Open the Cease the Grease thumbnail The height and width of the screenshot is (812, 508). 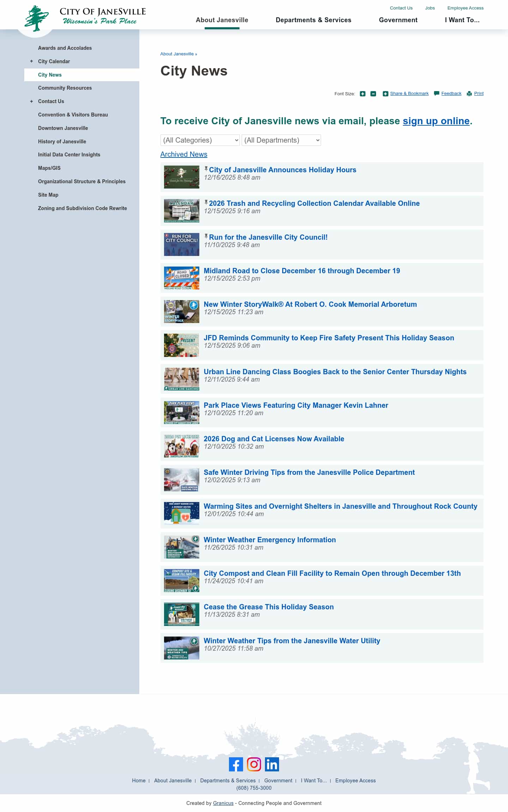coord(181,614)
